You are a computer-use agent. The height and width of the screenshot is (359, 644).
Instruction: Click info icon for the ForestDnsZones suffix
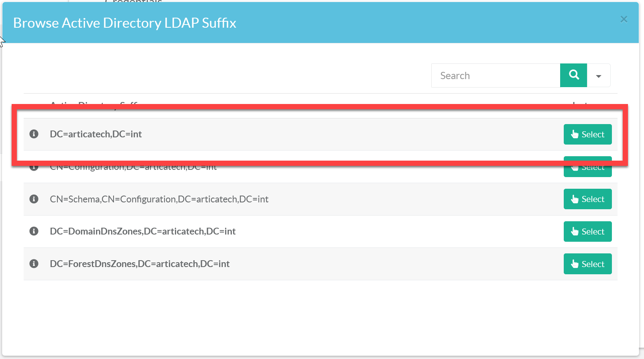tap(34, 264)
